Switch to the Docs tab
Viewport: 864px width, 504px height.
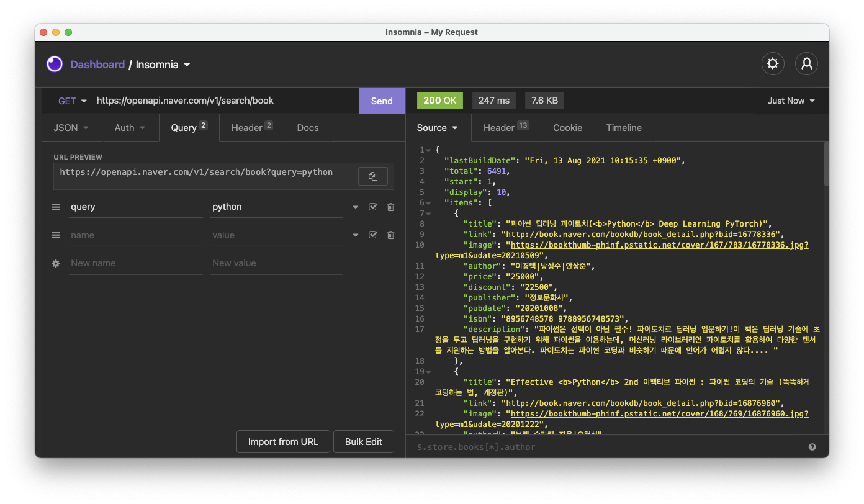pos(308,128)
